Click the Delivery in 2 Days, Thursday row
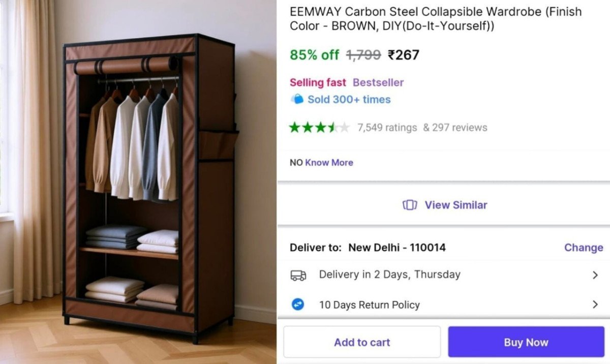The height and width of the screenshot is (364, 610). click(x=389, y=275)
